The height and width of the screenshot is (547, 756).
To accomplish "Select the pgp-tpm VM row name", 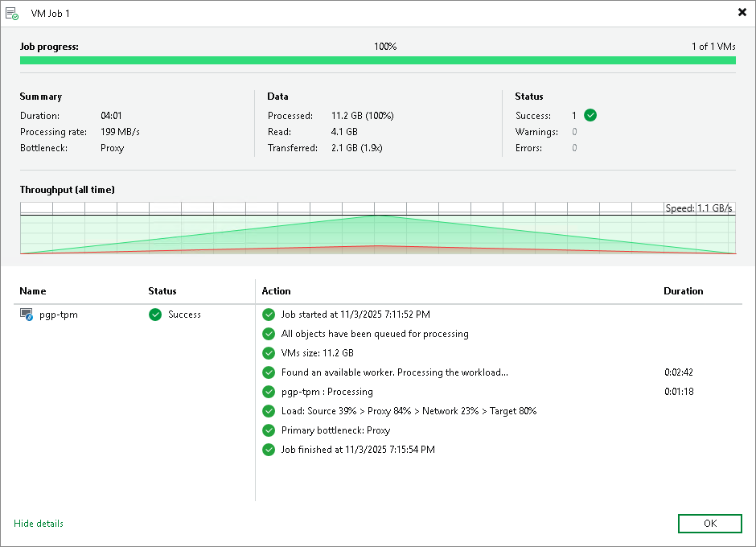I will (59, 315).
